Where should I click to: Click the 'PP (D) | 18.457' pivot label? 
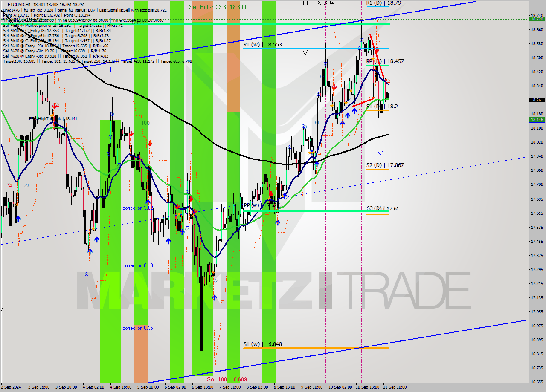[385, 61]
